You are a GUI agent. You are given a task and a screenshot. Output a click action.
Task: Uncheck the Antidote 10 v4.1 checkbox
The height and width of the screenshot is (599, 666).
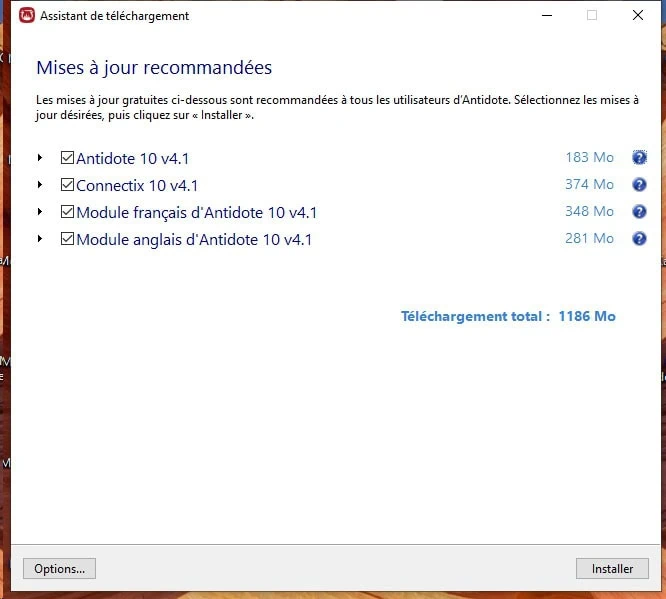coord(67,158)
